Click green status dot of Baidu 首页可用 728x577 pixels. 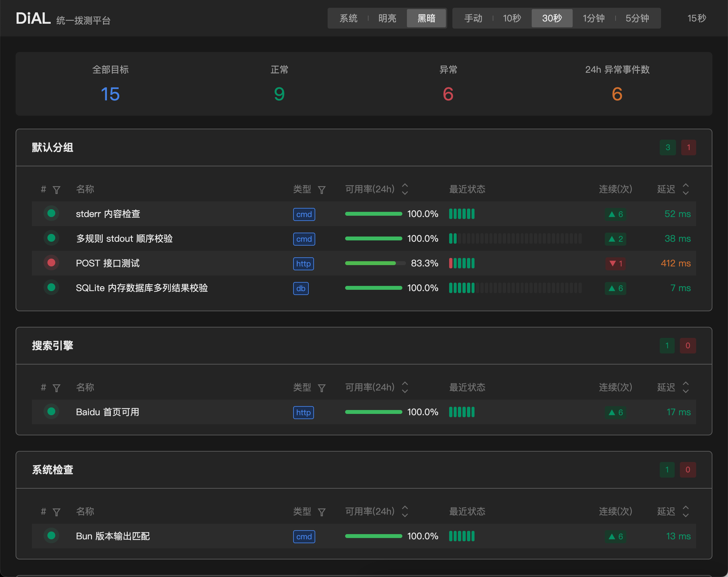tap(51, 412)
